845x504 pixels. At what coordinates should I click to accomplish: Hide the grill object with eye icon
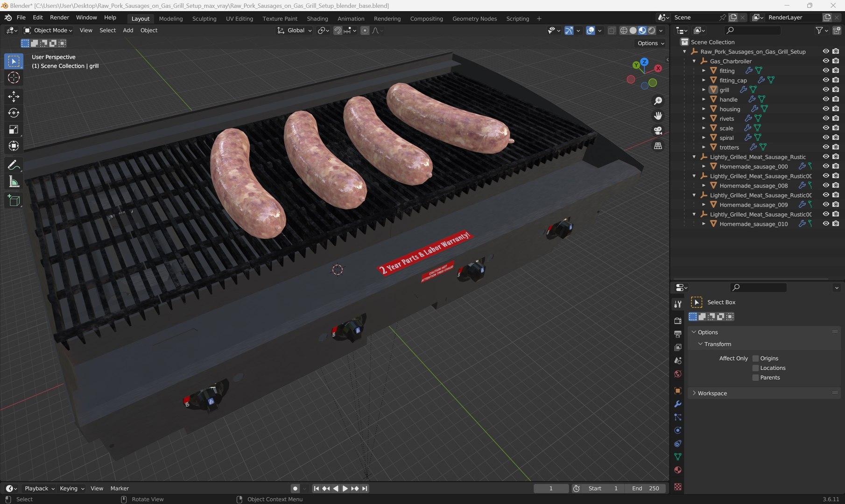click(826, 90)
